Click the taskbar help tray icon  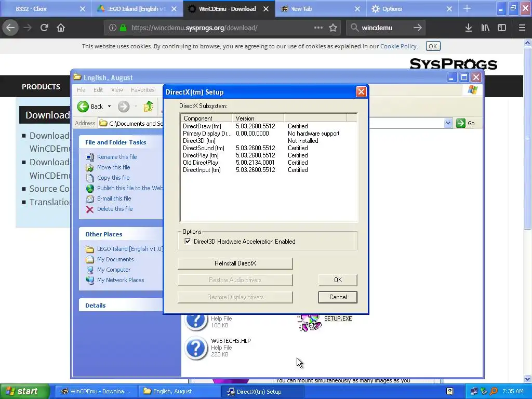(x=449, y=392)
